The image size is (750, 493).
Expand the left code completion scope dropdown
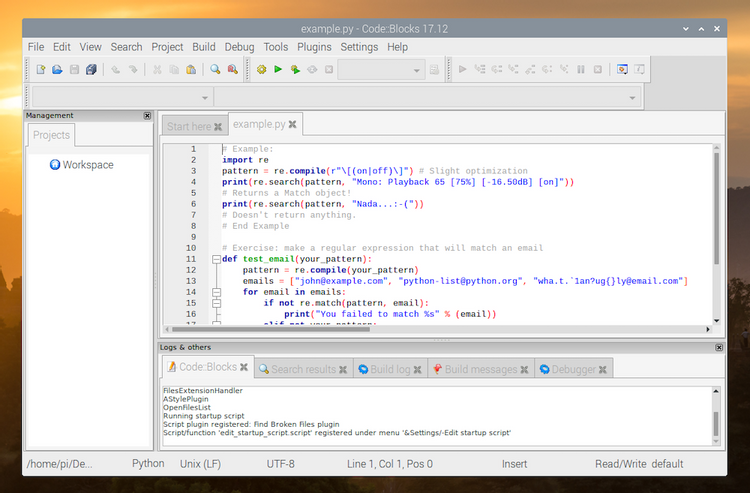(205, 98)
